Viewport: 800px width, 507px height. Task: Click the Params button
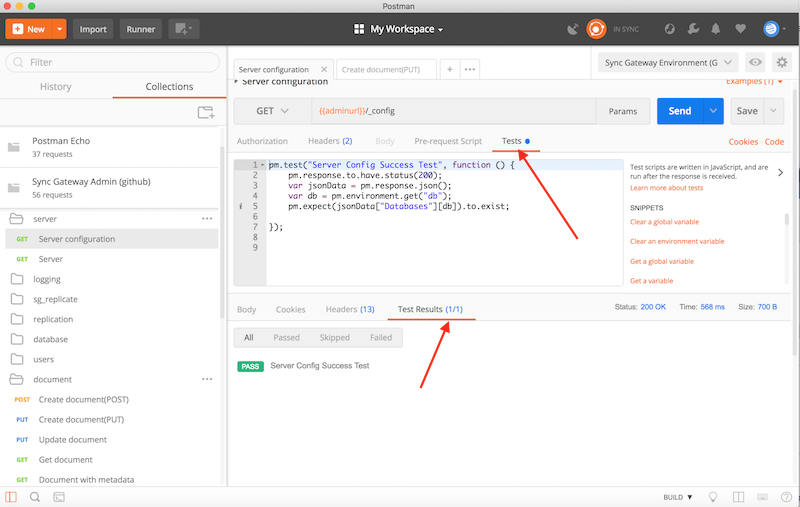coord(623,111)
